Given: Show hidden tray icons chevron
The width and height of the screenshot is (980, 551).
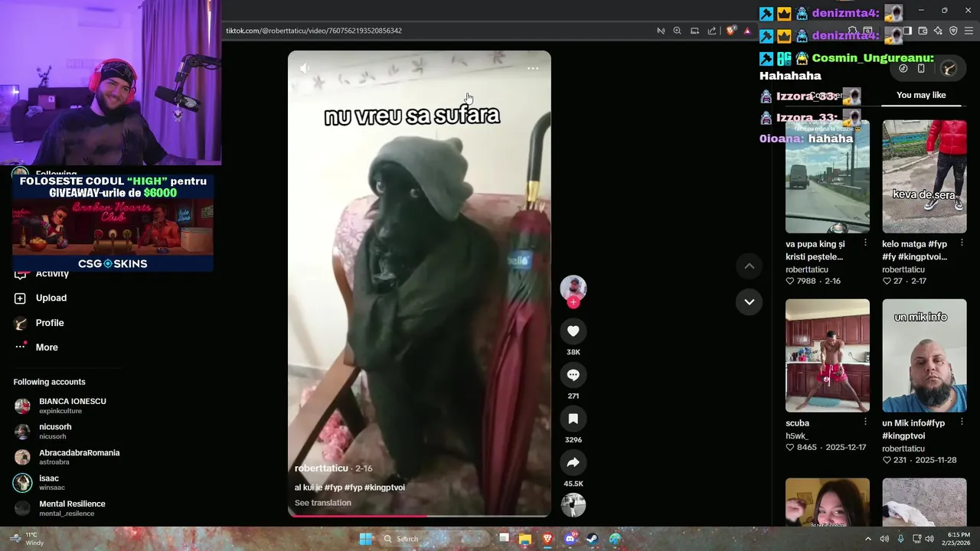Looking at the screenshot, I should pyautogui.click(x=867, y=539).
